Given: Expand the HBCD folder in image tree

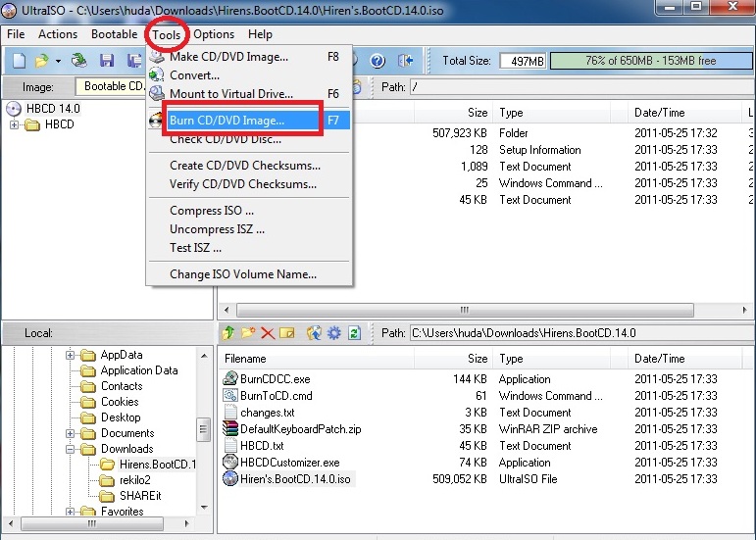Looking at the screenshot, I should click(14, 124).
